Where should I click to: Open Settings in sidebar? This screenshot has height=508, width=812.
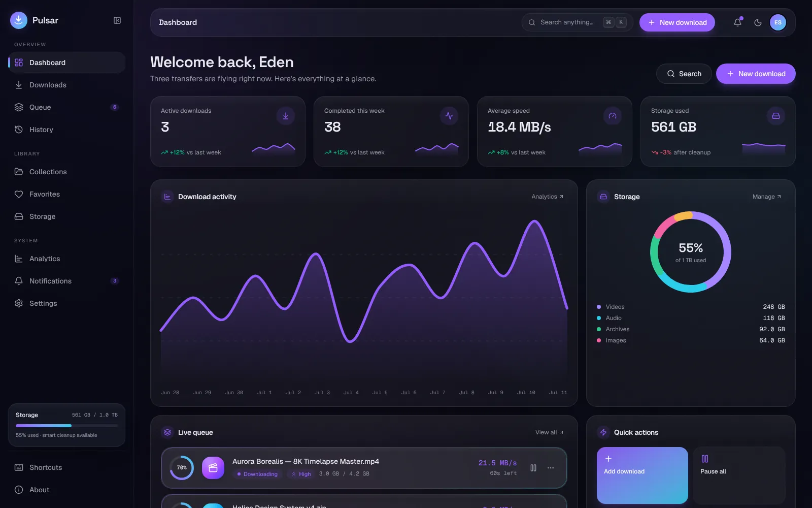67,303
